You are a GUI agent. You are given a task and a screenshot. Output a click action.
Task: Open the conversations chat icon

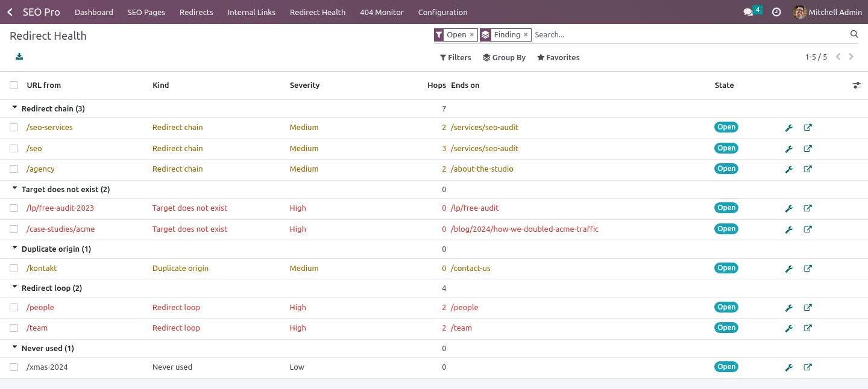(748, 12)
